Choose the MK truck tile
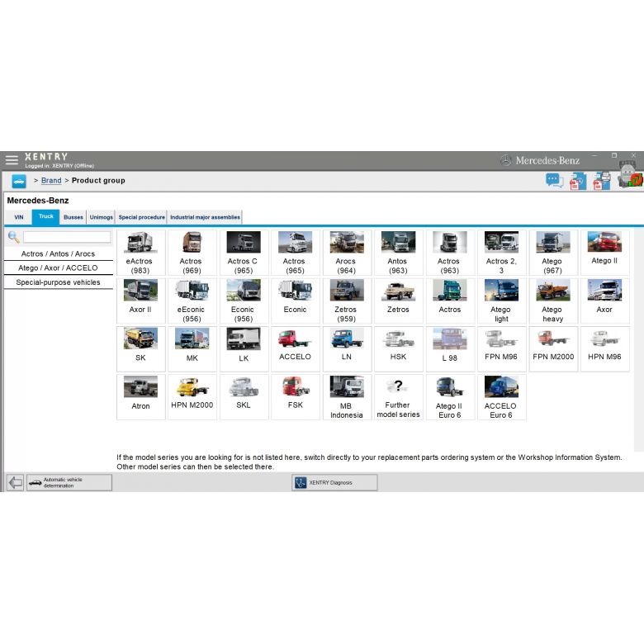 click(192, 349)
